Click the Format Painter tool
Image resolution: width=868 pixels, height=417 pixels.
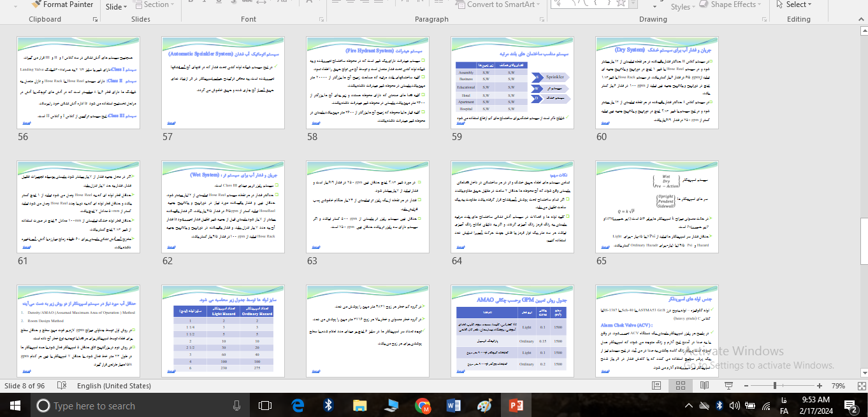click(x=62, y=4)
